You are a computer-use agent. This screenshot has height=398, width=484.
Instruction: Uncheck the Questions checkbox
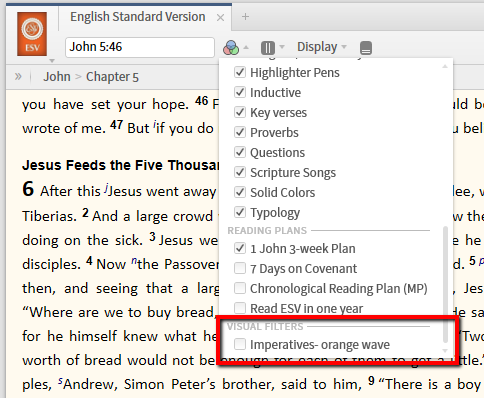pos(240,152)
